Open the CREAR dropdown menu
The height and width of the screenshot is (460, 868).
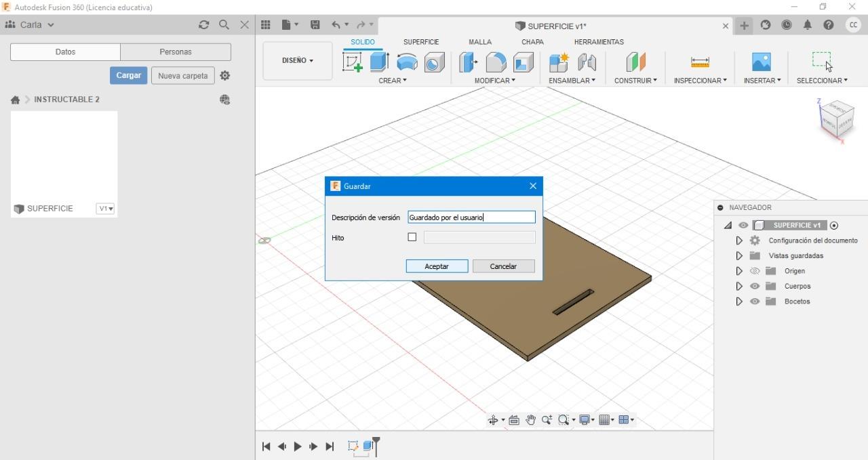point(393,81)
